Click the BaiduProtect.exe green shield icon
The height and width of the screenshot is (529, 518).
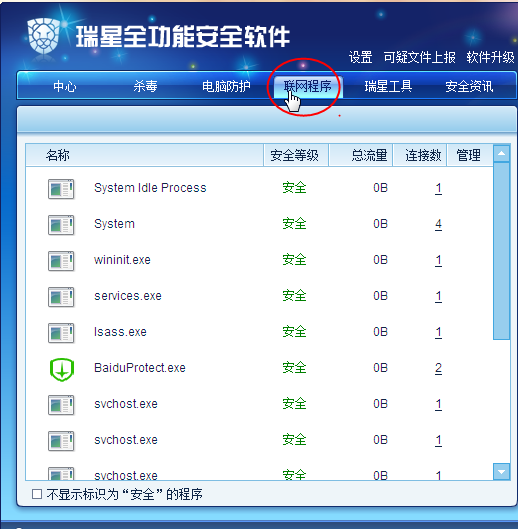coord(62,369)
